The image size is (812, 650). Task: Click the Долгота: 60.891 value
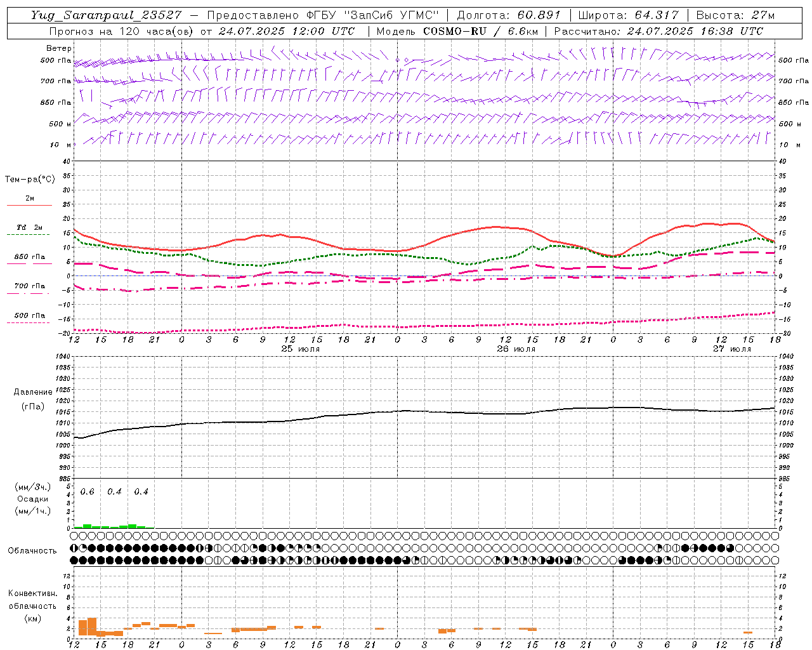(509, 15)
